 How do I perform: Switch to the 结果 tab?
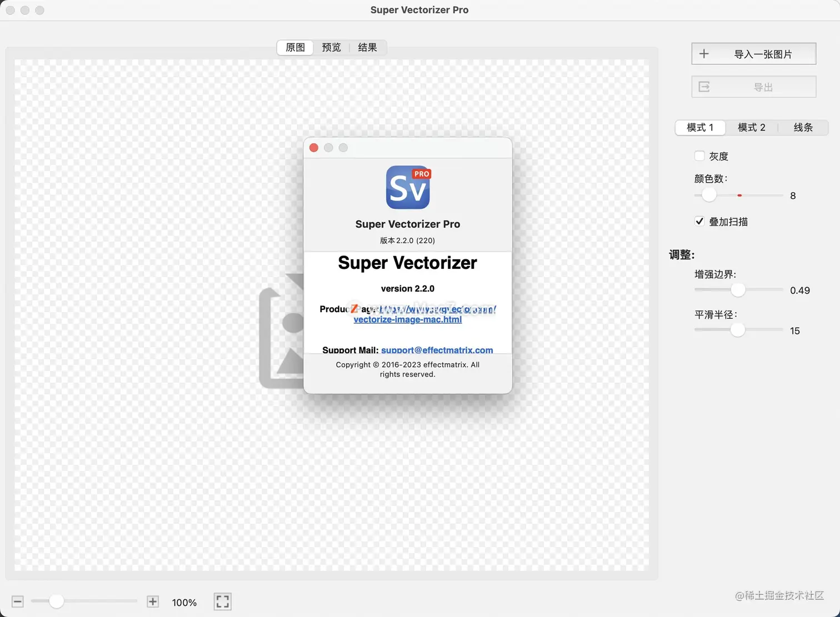(367, 47)
